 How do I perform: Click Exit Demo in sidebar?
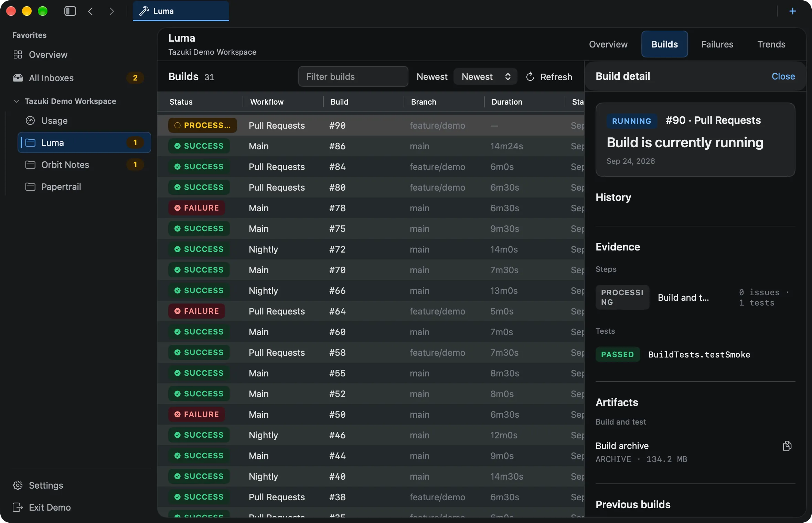pyautogui.click(x=50, y=507)
